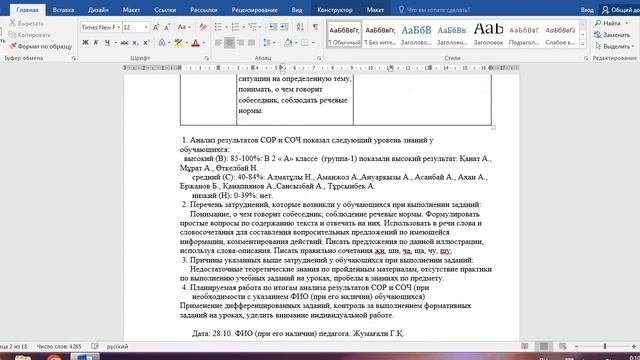
Task: Increase font size
Action: point(156,27)
